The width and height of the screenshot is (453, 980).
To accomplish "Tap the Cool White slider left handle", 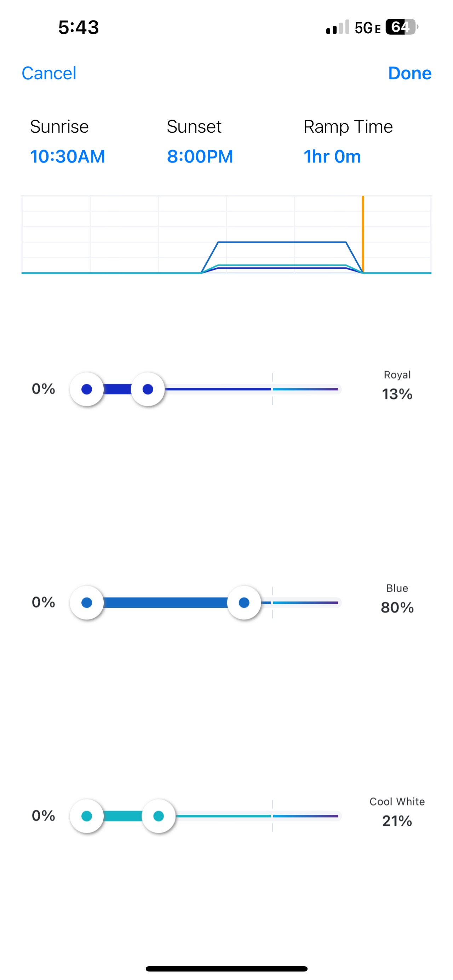I will tap(87, 816).
